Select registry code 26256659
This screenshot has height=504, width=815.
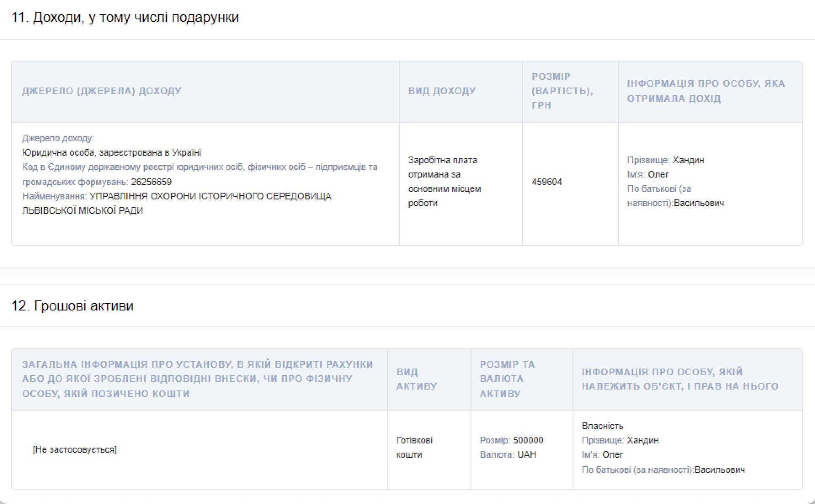pyautogui.click(x=151, y=182)
